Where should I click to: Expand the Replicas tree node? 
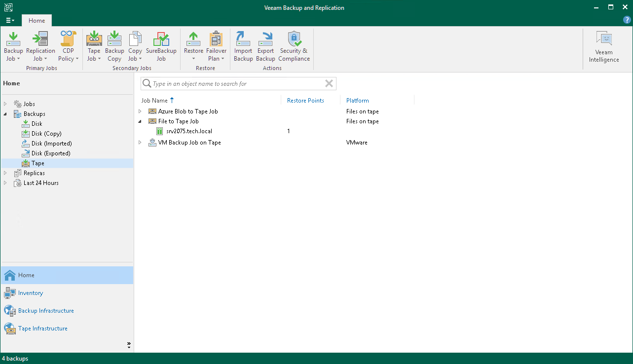[5, 173]
